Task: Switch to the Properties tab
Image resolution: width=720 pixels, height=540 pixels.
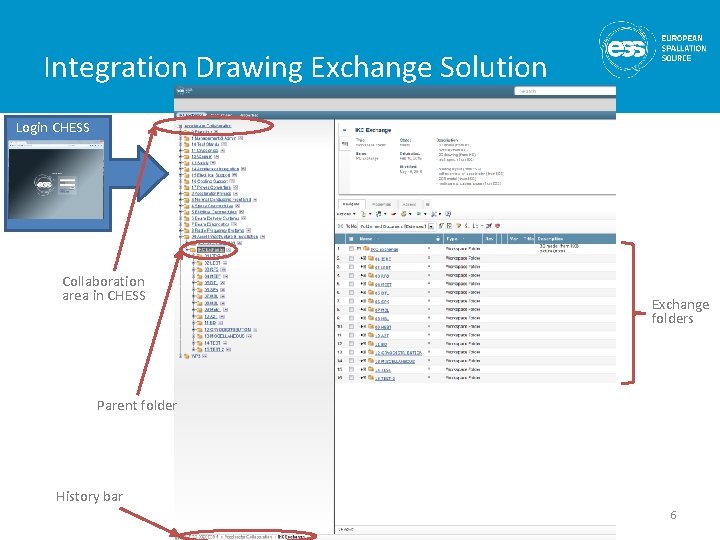Action: 381,204
